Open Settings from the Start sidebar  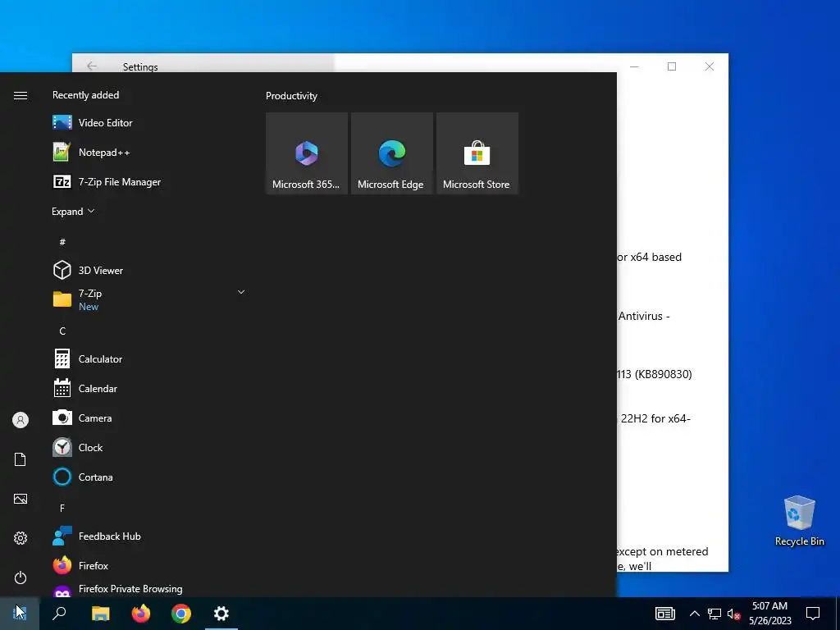21,538
